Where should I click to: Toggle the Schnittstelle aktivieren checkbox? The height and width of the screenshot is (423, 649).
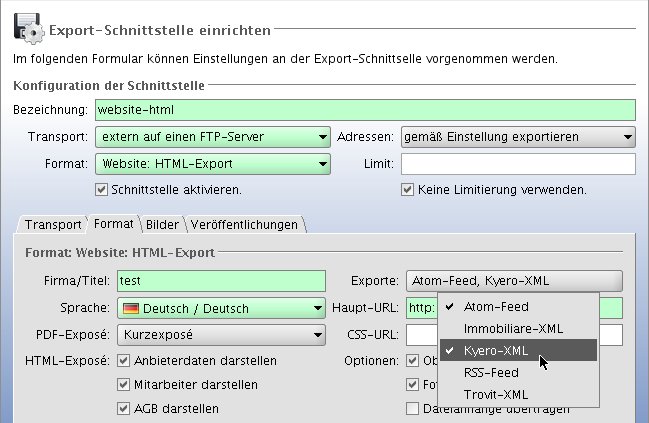click(x=101, y=189)
